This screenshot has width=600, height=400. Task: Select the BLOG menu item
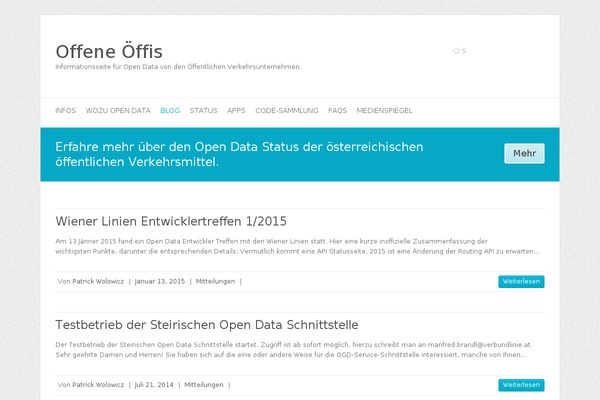170,111
